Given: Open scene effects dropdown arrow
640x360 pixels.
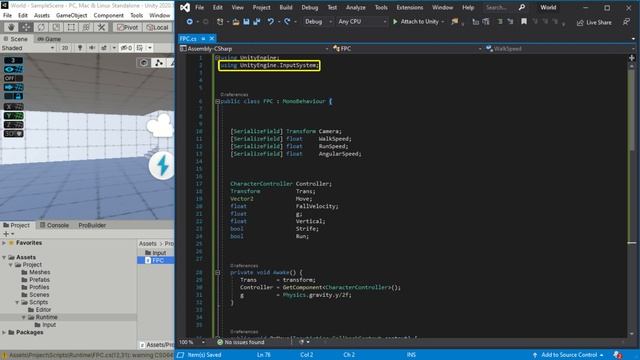Looking at the screenshot, I should coord(114,48).
